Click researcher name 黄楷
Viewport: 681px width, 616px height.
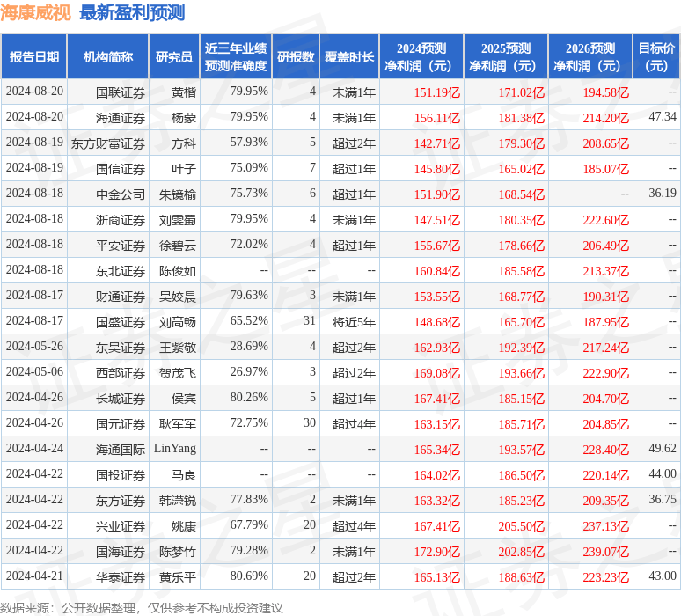184,92
